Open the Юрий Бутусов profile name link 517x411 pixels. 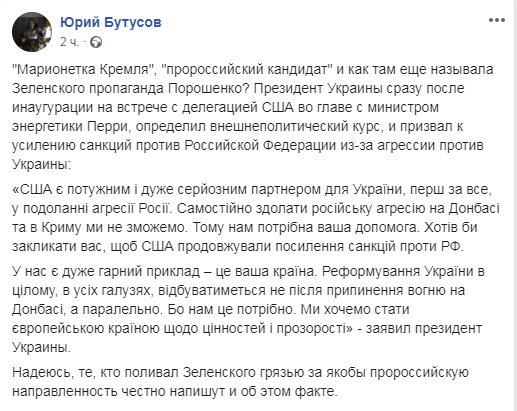(x=111, y=22)
